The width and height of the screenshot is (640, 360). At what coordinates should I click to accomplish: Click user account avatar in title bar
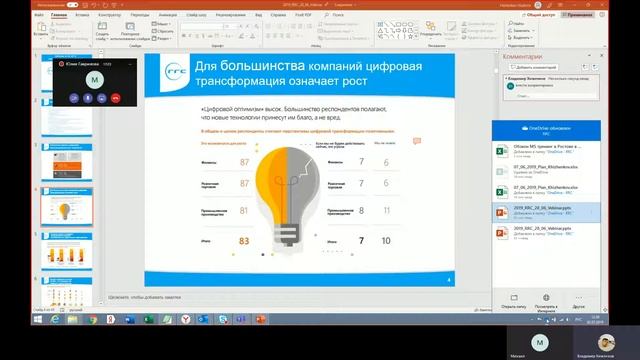(x=538, y=5)
